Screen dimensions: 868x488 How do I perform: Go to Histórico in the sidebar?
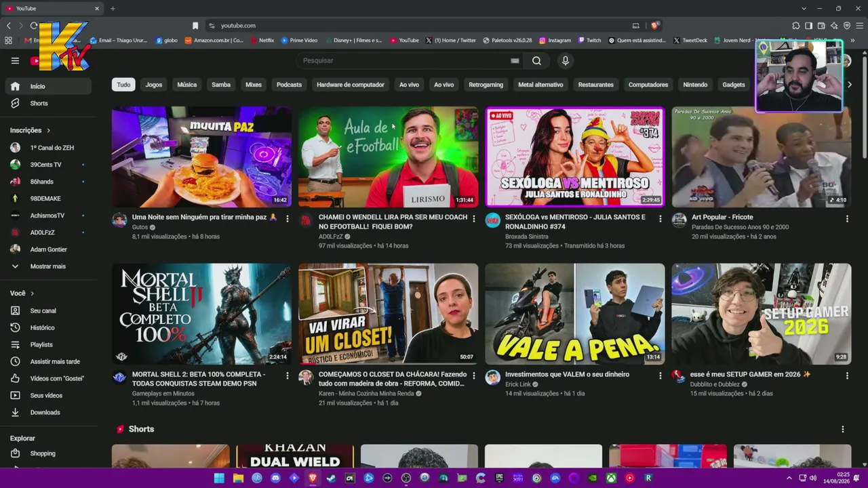click(x=47, y=327)
